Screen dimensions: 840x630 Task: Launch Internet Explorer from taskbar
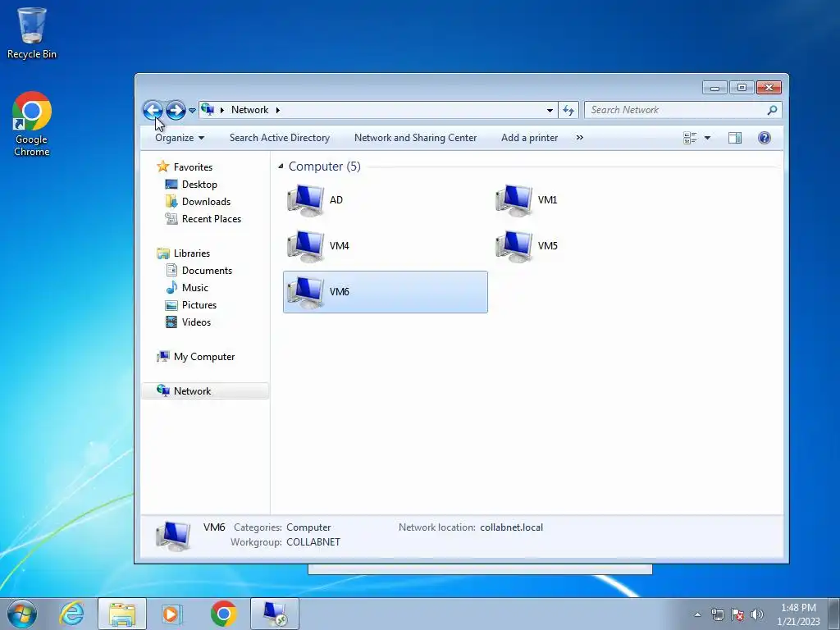tap(72, 614)
